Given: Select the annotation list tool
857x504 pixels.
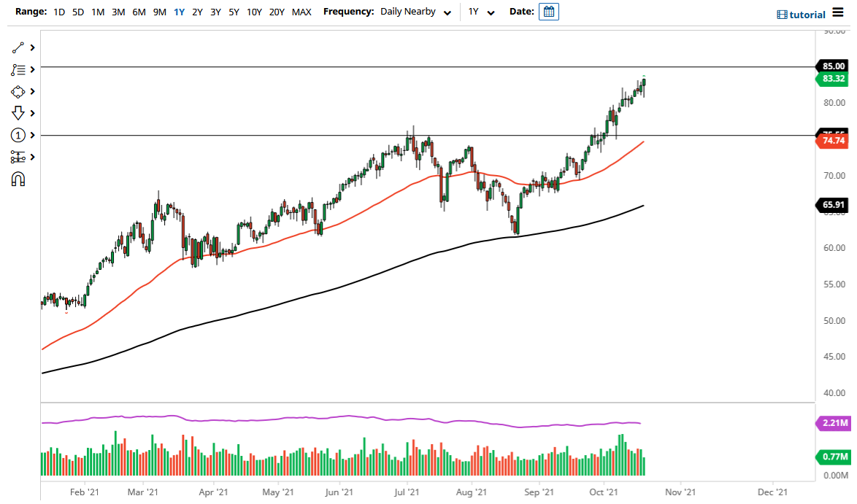Looking at the screenshot, I should (x=18, y=69).
